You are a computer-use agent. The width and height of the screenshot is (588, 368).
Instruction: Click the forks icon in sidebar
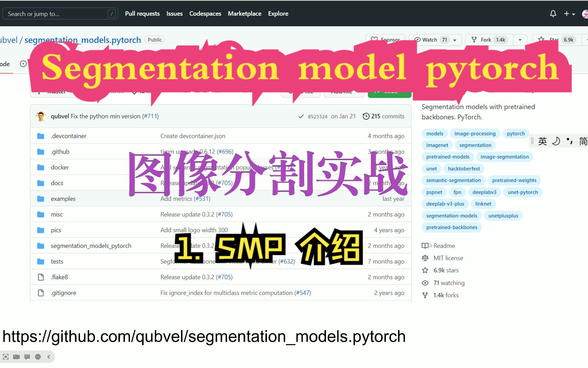[x=425, y=295]
